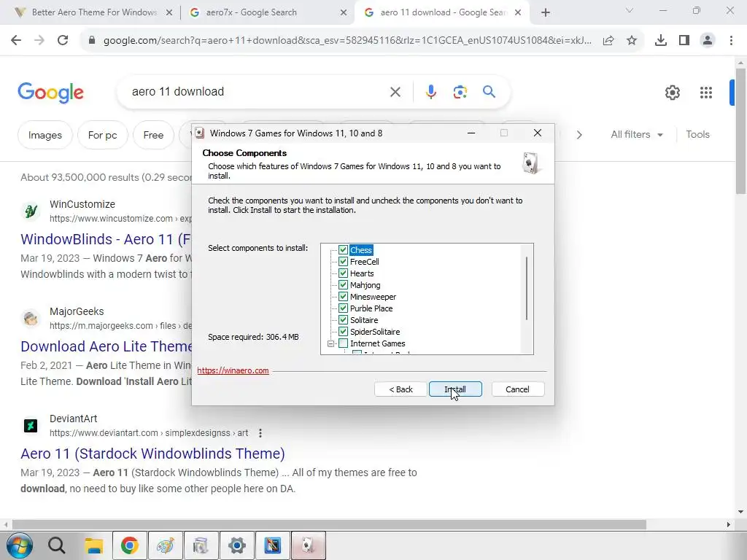The height and width of the screenshot is (560, 747).
Task: Search by image with Lens icon
Action: click(460, 92)
